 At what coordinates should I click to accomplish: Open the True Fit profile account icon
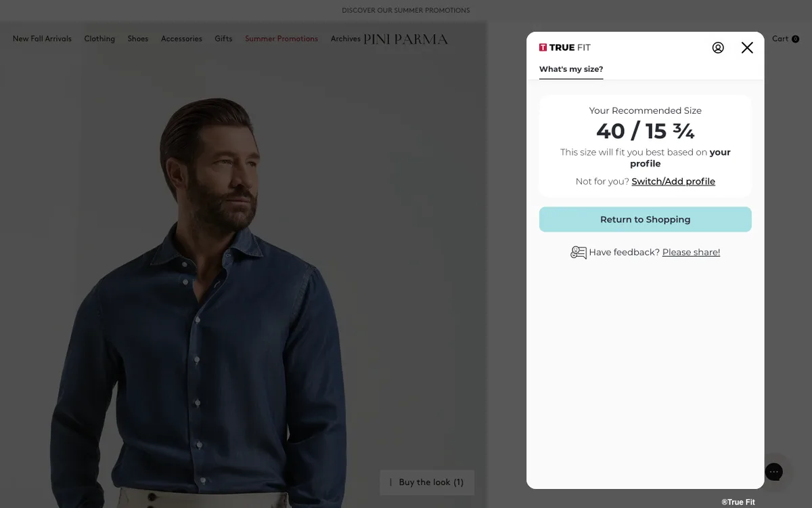[718, 47]
